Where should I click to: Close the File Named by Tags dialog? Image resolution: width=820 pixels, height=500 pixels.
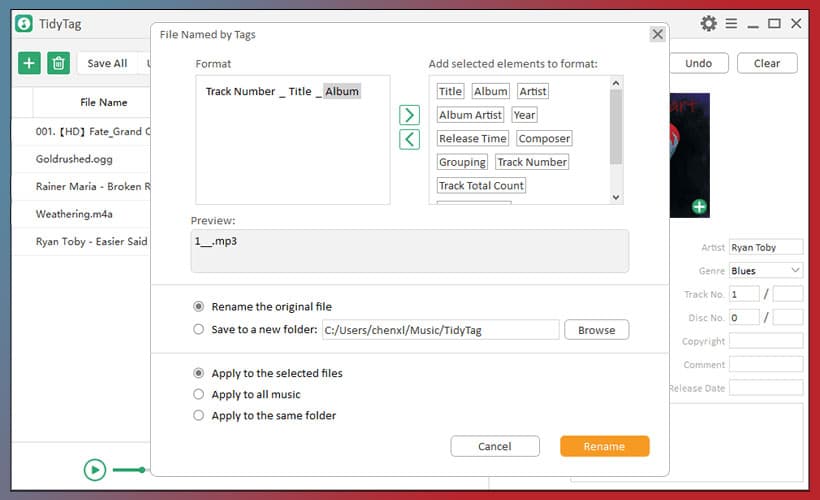(x=657, y=35)
